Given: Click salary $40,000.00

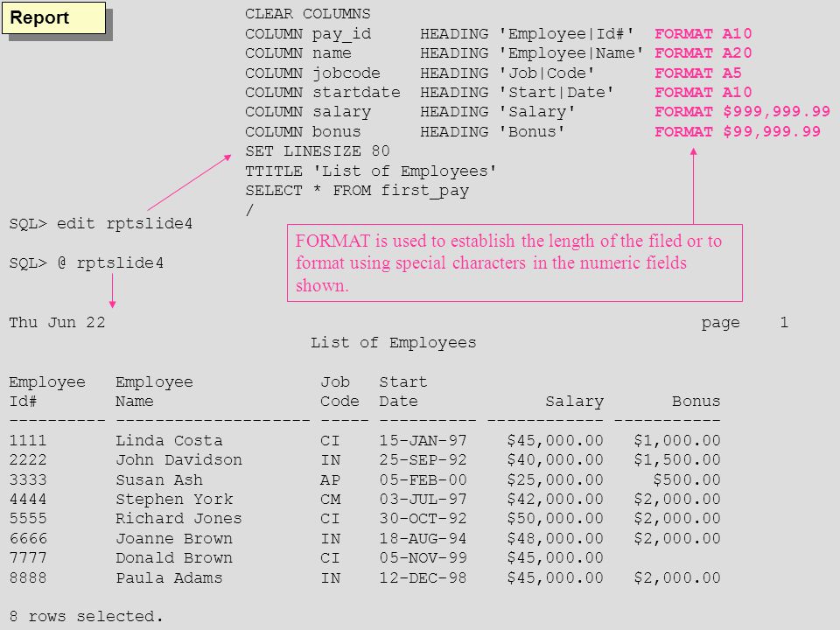Looking at the screenshot, I should 555,459.
